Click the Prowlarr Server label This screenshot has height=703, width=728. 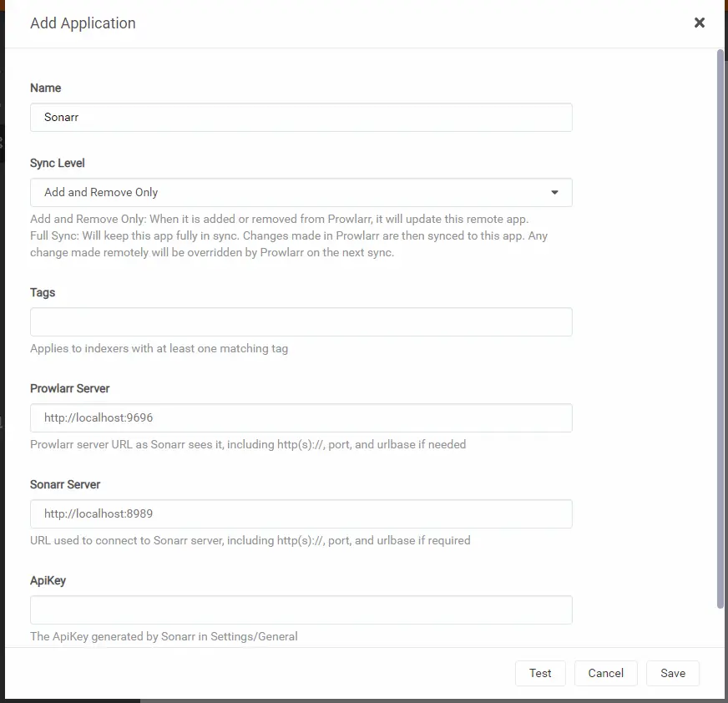(70, 388)
